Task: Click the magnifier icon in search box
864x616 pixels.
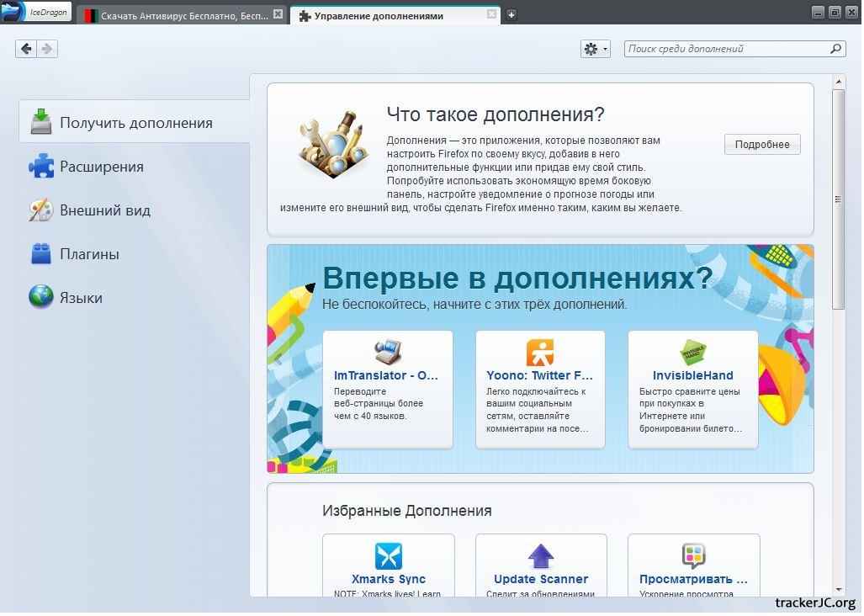Action: pos(835,49)
